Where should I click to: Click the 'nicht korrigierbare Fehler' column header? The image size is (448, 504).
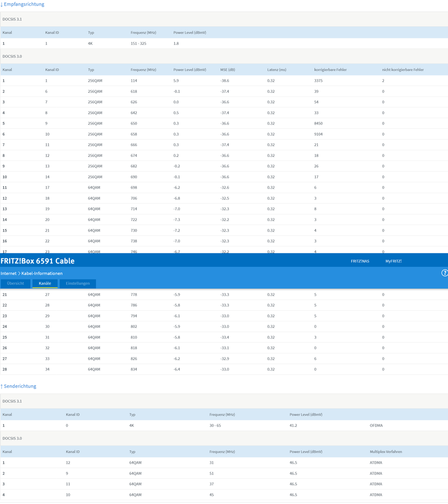pyautogui.click(x=403, y=70)
